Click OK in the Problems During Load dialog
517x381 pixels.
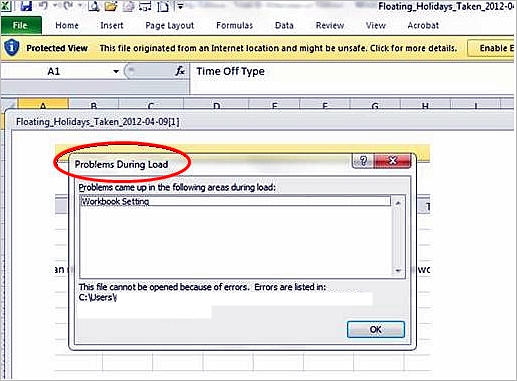(x=376, y=329)
